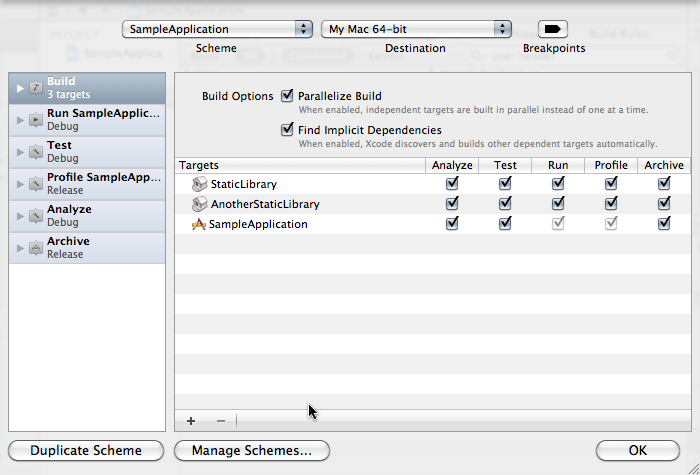Click the SampleApplication app target icon
This screenshot has height=475, width=700.
(x=199, y=224)
